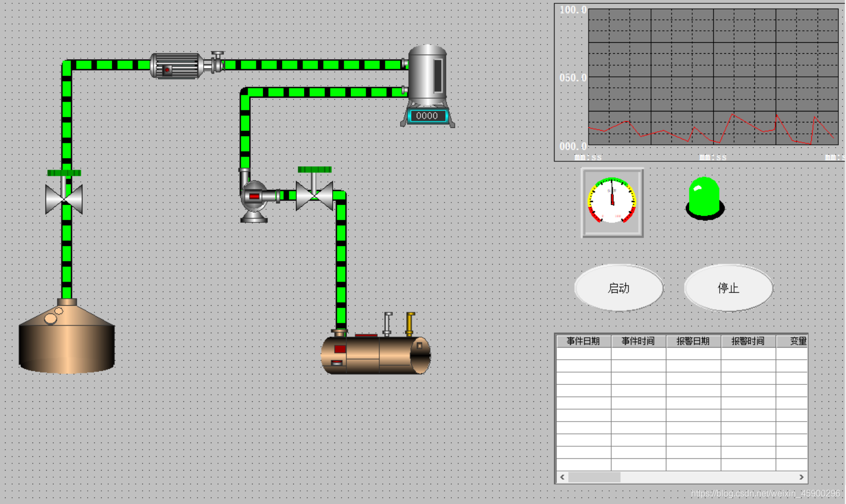Select the horizontal motor pump on top pipe
This screenshot has width=846, height=504.
177,66
